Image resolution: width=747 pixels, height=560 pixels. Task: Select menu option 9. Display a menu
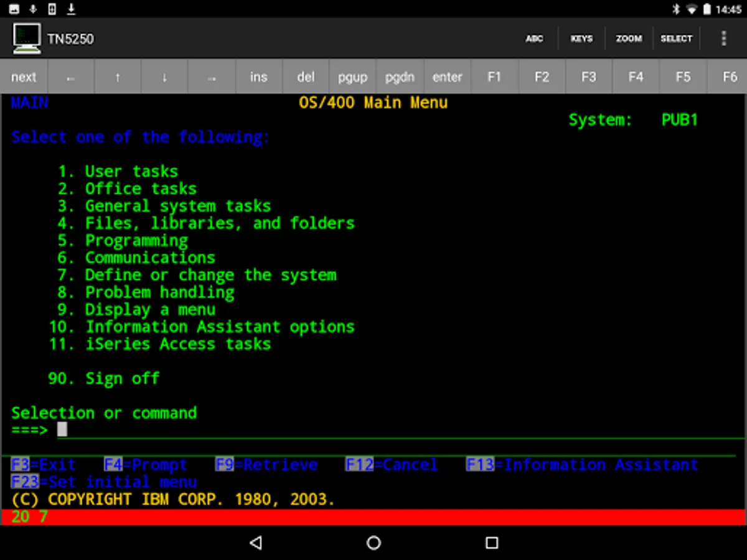pyautogui.click(x=137, y=310)
